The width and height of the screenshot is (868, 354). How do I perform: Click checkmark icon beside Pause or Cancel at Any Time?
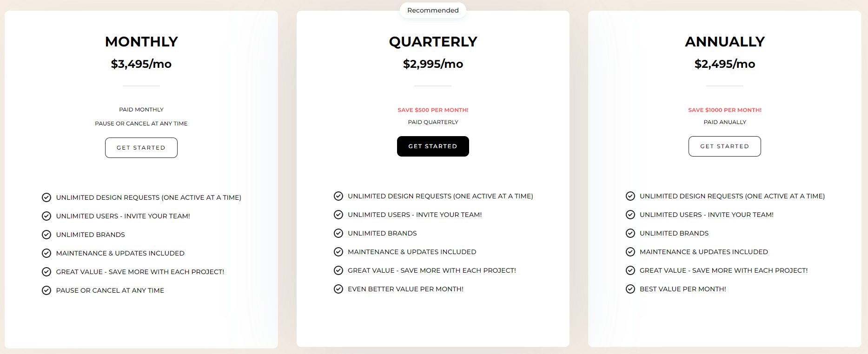pos(46,290)
